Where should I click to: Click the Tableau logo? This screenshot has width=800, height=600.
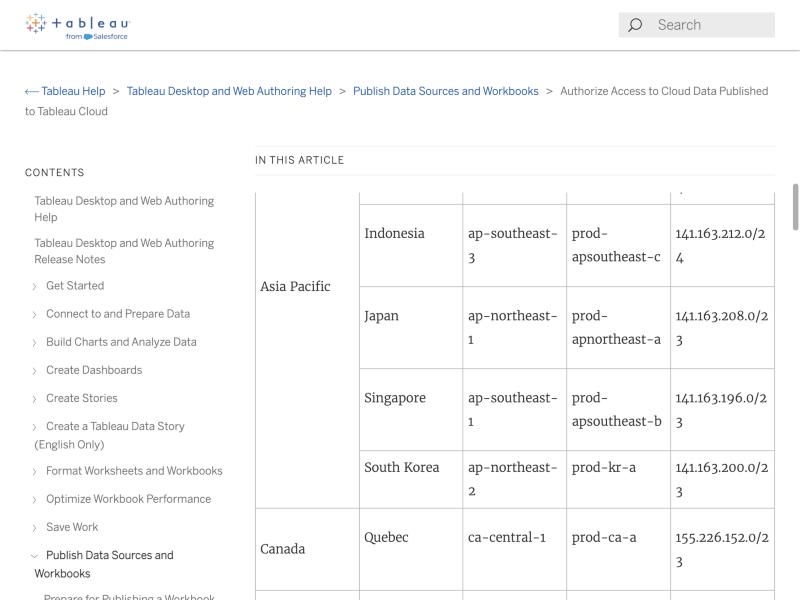pyautogui.click(x=78, y=26)
